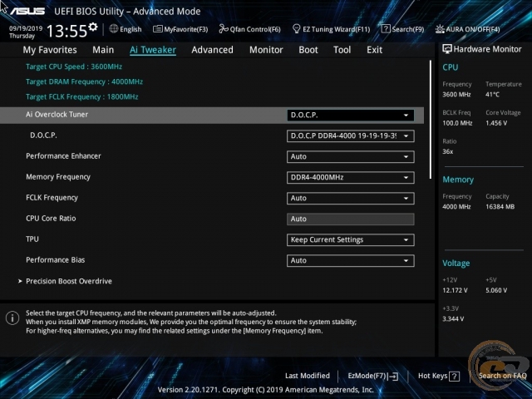Screen dimensions: 532x399
Task: Open the FCLK Frequency dropdown
Action: pos(351,198)
